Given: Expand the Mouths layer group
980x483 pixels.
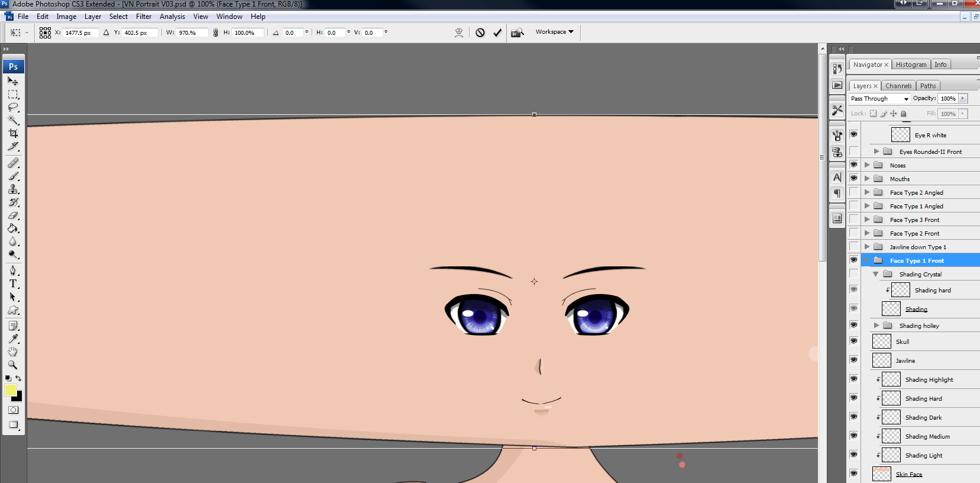Looking at the screenshot, I should pyautogui.click(x=867, y=179).
